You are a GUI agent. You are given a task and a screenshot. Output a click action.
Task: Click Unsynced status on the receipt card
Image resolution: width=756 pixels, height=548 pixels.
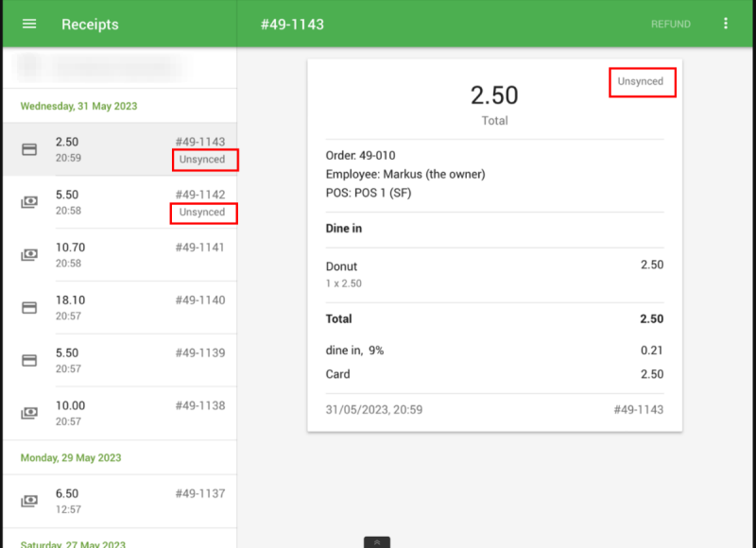[x=641, y=82]
